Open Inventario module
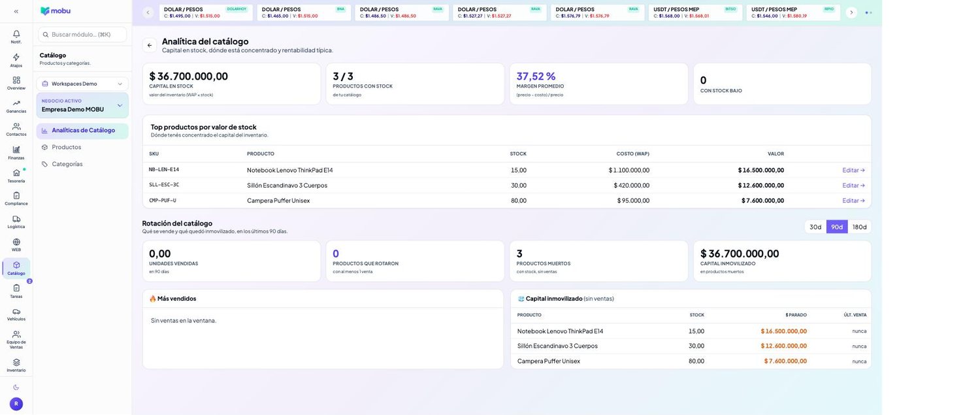This screenshot has height=415, width=980. point(16,365)
